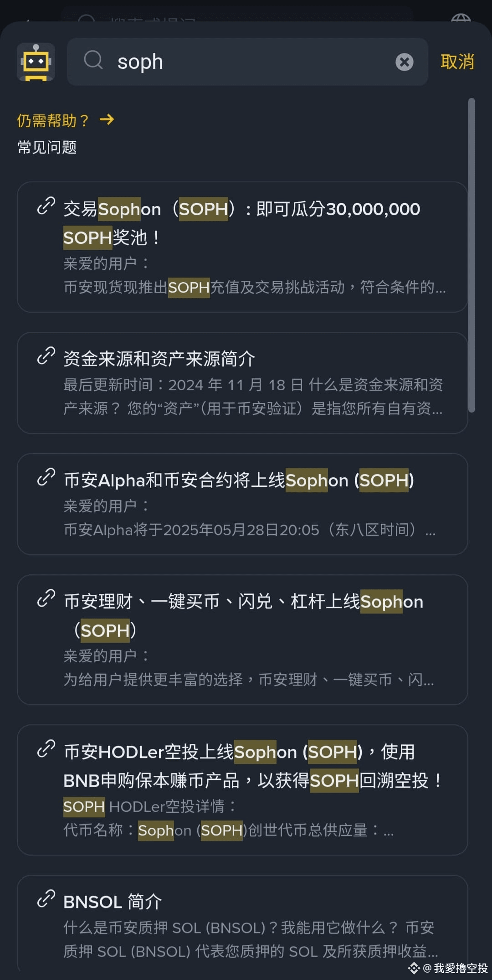Focus the search field containing soph
This screenshot has width=492, height=980.
[247, 62]
